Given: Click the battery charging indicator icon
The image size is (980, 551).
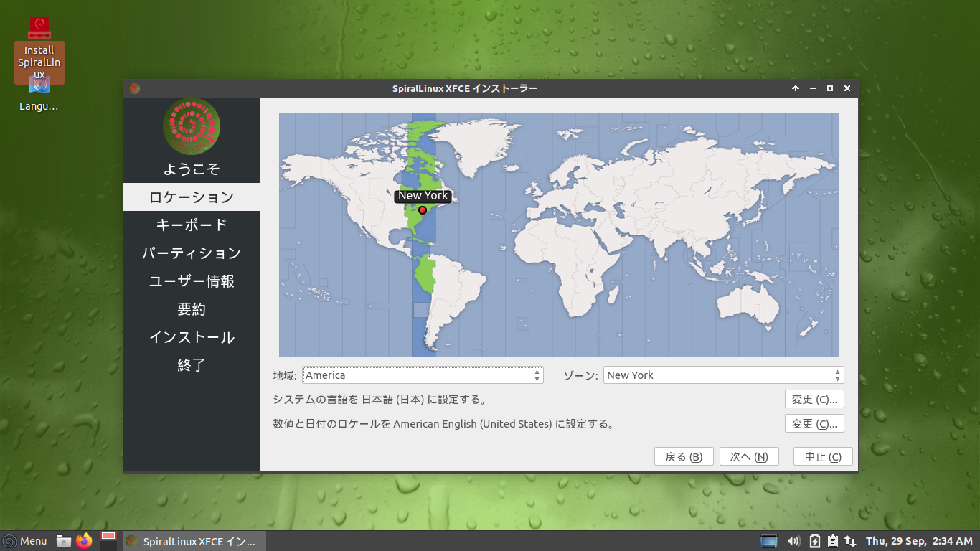Looking at the screenshot, I should [814, 541].
